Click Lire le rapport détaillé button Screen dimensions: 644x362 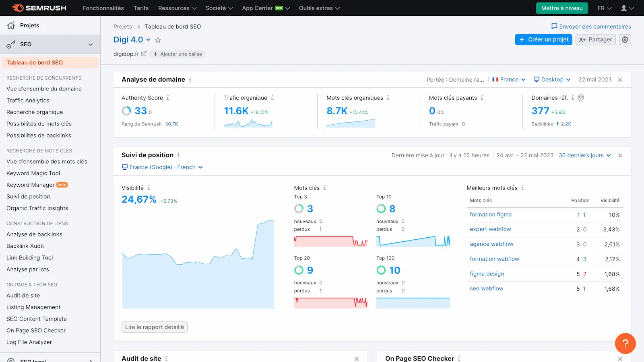155,327
